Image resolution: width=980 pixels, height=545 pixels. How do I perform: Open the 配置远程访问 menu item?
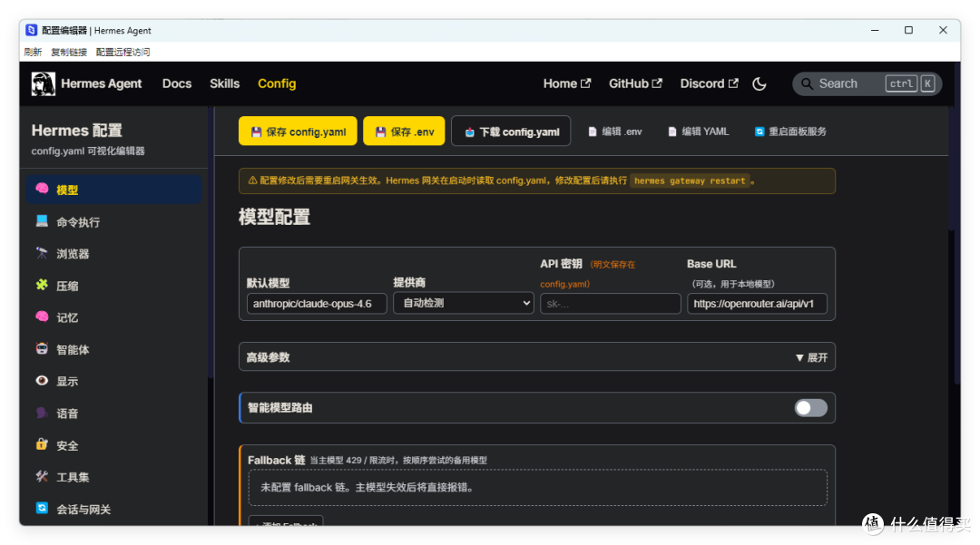pos(123,52)
